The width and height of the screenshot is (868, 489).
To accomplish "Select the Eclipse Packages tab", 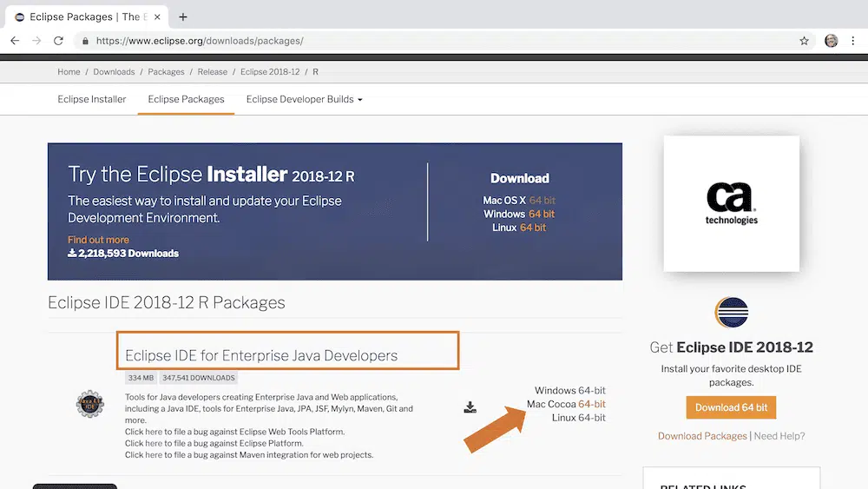I will tap(186, 99).
